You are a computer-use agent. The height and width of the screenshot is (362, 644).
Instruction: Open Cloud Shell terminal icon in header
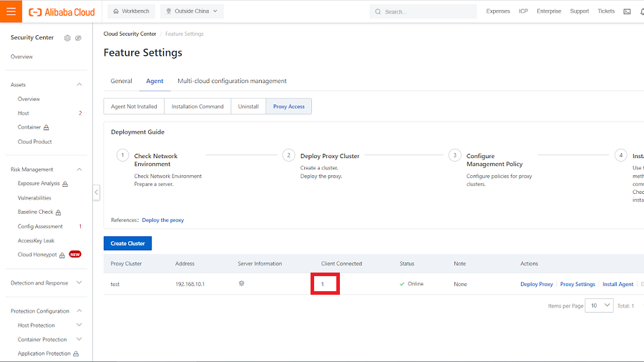click(x=627, y=11)
